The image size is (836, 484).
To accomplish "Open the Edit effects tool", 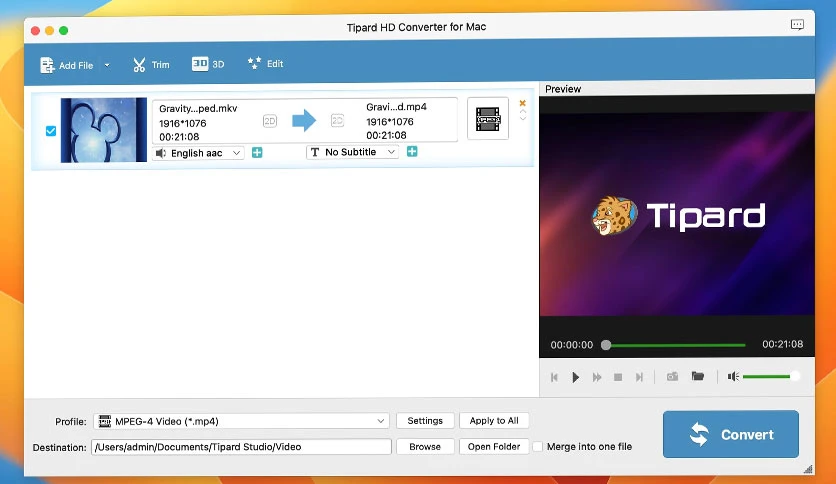I will click(x=265, y=63).
